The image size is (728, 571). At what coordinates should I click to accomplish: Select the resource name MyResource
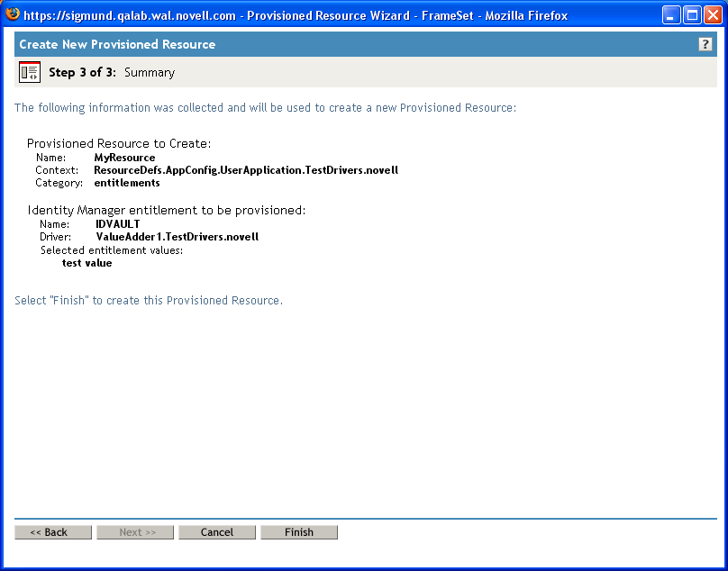click(124, 158)
